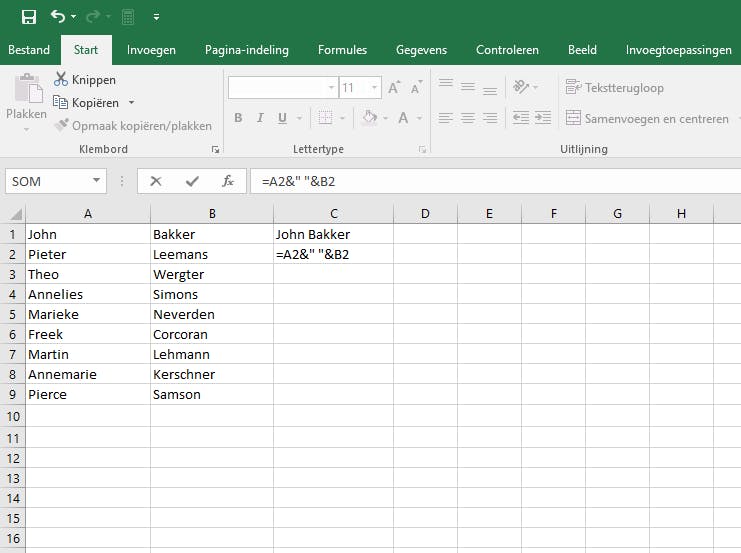Switch to the Formules tab
This screenshot has height=553, width=741.
click(342, 50)
